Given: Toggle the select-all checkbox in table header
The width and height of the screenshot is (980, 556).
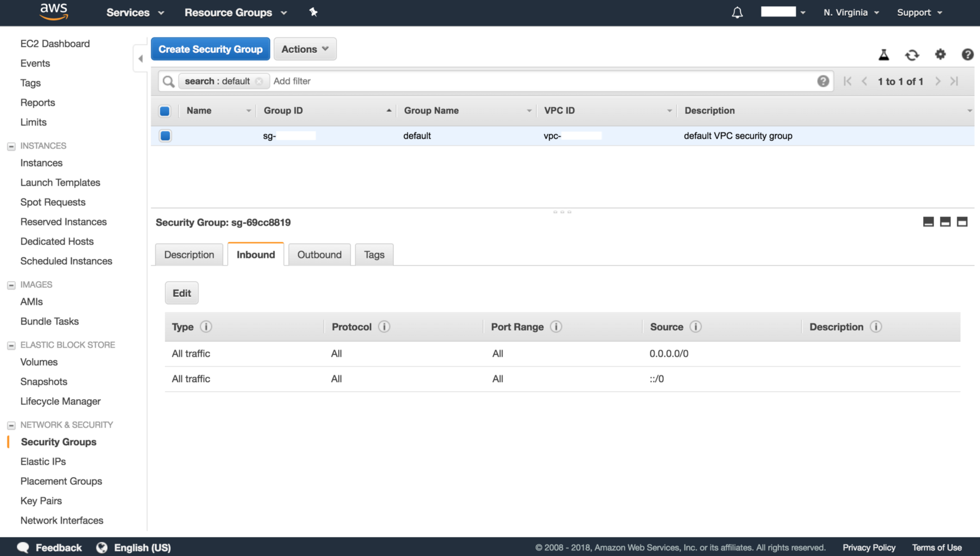Looking at the screenshot, I should coord(165,111).
